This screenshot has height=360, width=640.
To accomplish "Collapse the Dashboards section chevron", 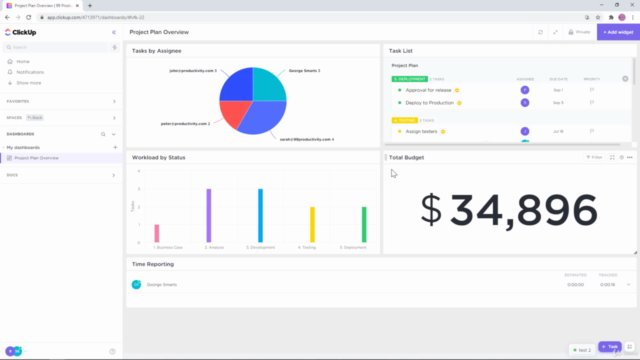I will (x=113, y=134).
